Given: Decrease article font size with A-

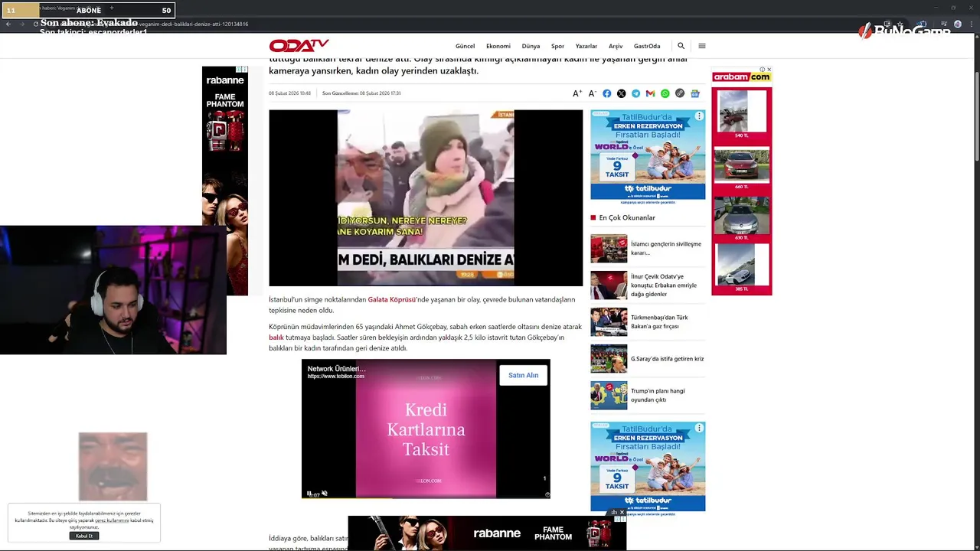Looking at the screenshot, I should click(x=592, y=93).
